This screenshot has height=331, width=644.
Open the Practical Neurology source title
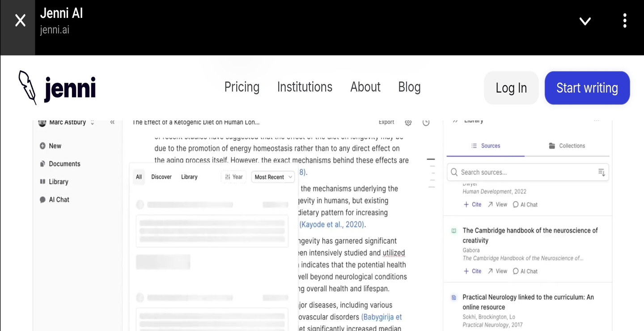pyautogui.click(x=528, y=302)
